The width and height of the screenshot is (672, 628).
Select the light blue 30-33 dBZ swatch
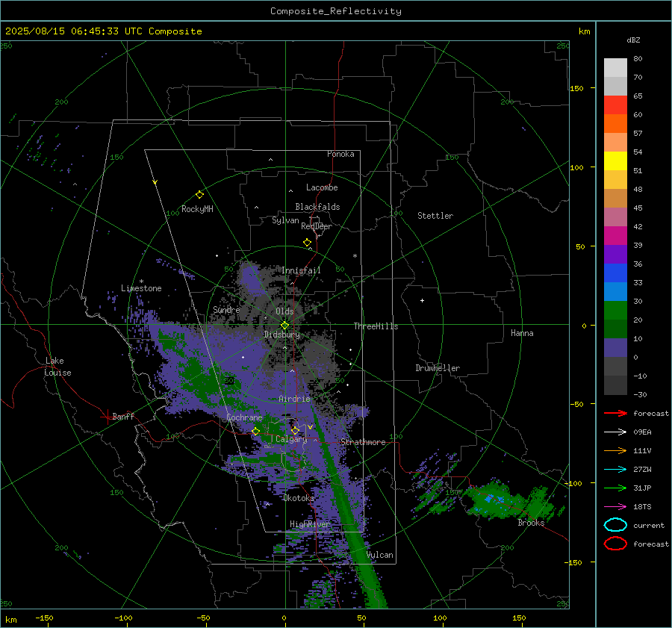pyautogui.click(x=615, y=292)
